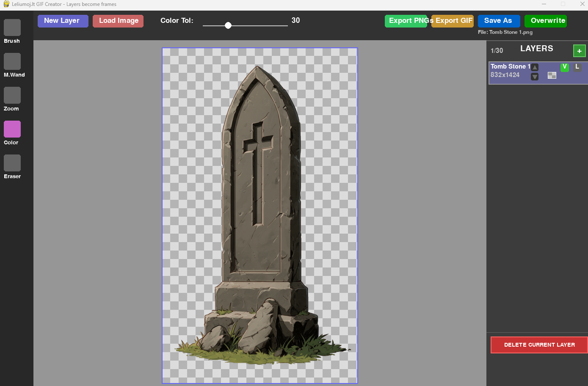Click the Color Tol slider handle

(x=228, y=25)
